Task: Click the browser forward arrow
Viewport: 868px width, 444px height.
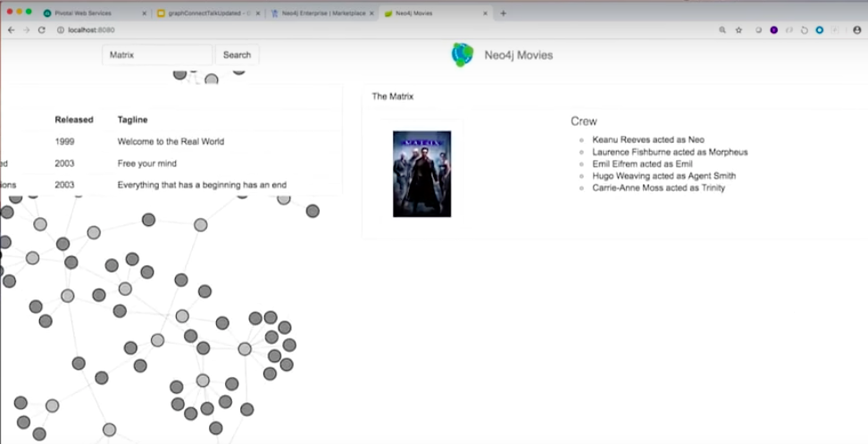Action: [x=26, y=29]
